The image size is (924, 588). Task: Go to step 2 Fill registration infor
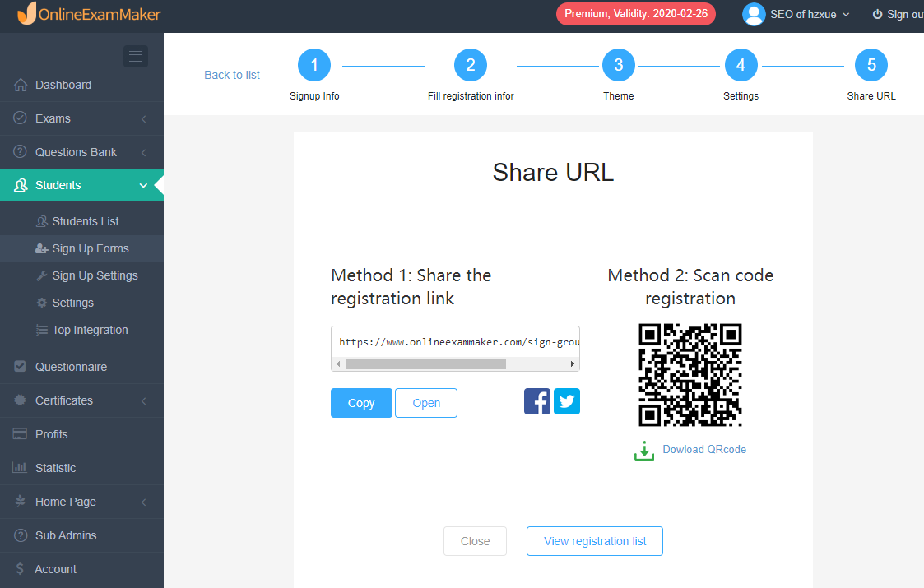coord(471,65)
